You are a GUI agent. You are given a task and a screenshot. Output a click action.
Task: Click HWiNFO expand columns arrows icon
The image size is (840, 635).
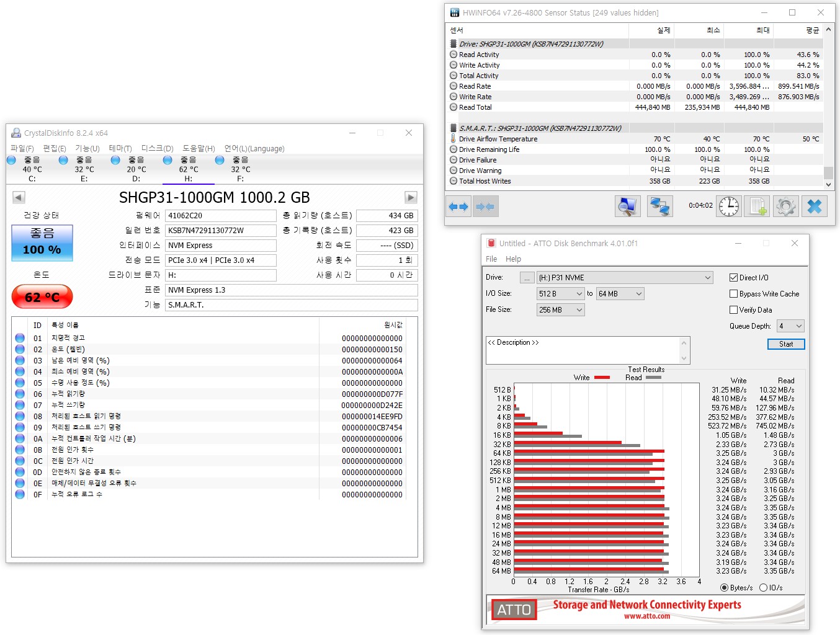click(458, 206)
